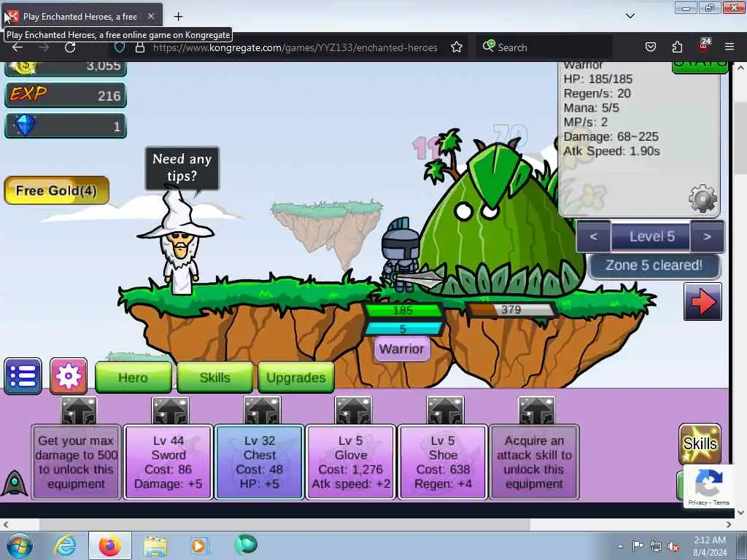
Task: Click the max damage 500 locked equipment card
Action: coord(76,462)
